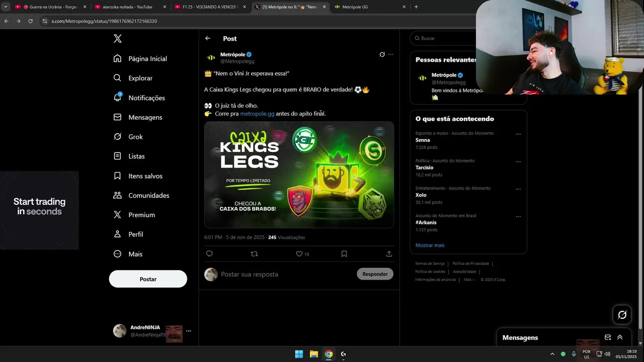
Task: Reload the page
Action: [30, 21]
